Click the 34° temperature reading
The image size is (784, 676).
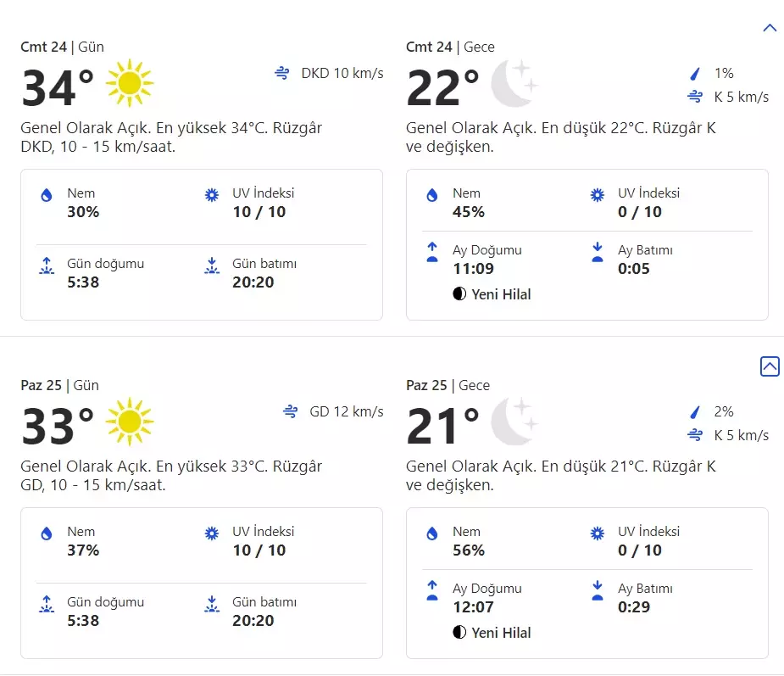pyautogui.click(x=58, y=87)
